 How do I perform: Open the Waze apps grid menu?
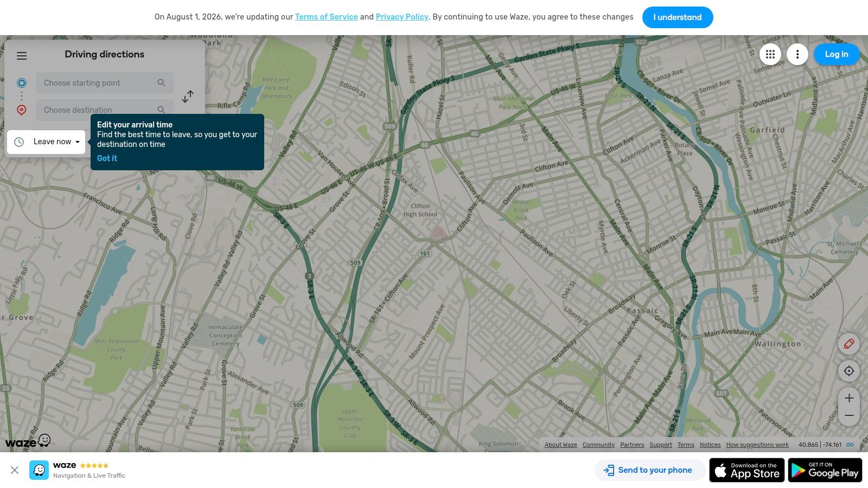coord(770,54)
